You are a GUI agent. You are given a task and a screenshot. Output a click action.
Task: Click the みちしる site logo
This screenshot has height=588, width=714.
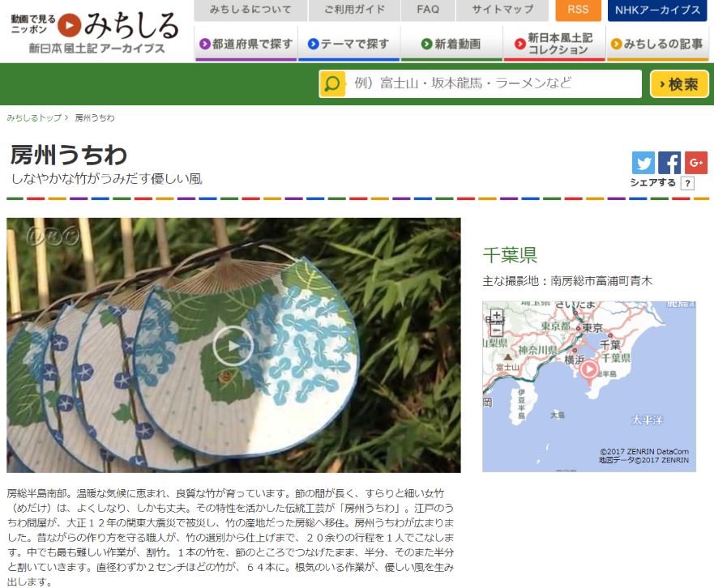pos(95,32)
